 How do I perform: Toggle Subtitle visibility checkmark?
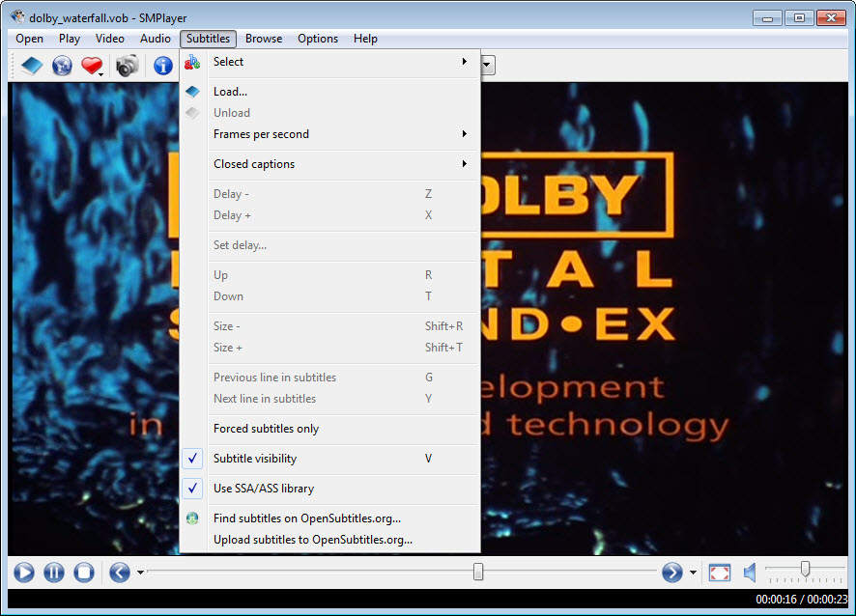pos(192,459)
